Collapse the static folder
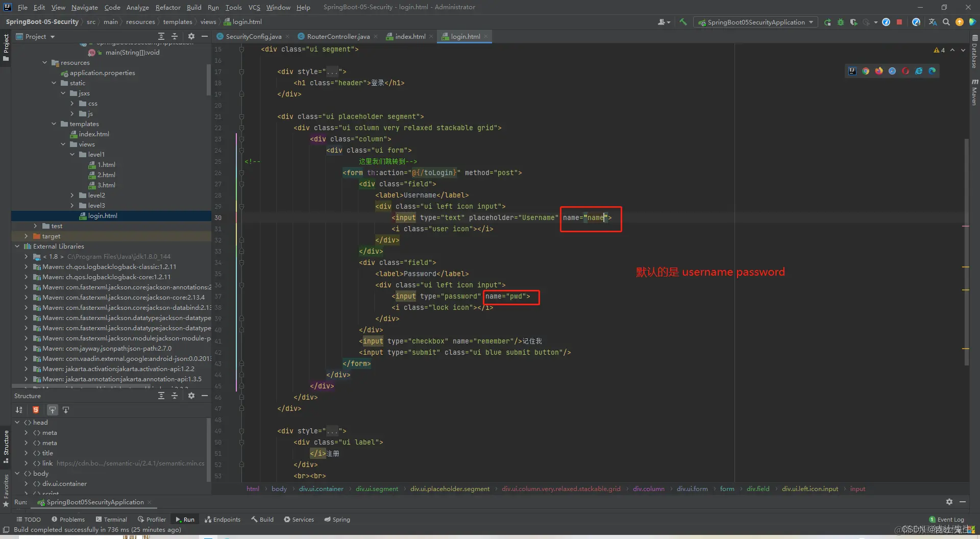The height and width of the screenshot is (539, 980). (54, 83)
